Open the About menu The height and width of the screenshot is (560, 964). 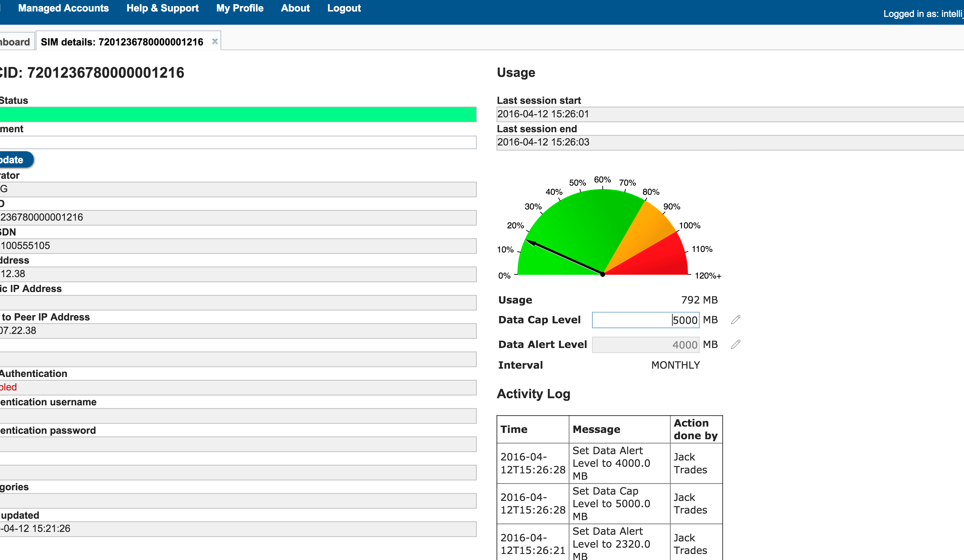point(295,8)
